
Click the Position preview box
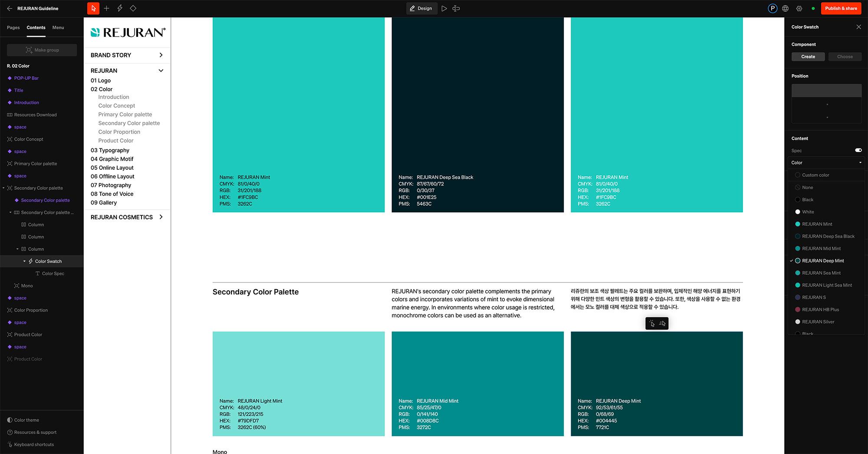pos(826,103)
